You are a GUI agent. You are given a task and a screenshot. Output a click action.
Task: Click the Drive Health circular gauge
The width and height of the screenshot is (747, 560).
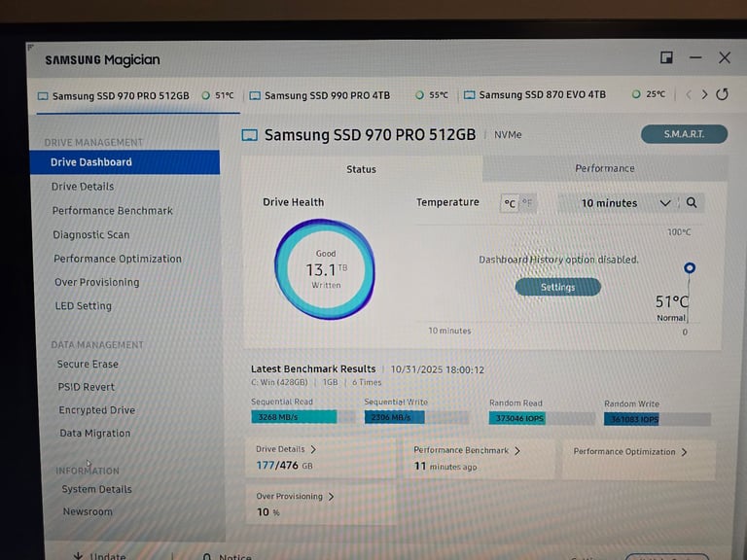[325, 269]
